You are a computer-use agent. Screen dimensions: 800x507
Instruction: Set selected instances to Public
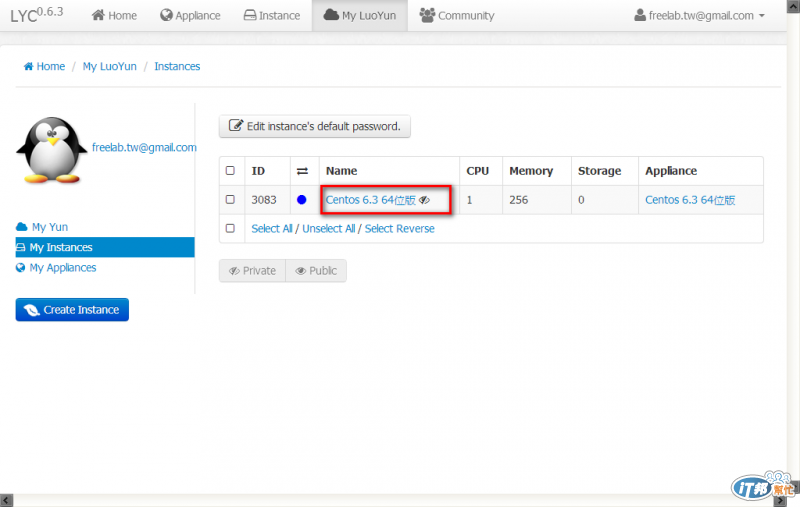point(316,271)
